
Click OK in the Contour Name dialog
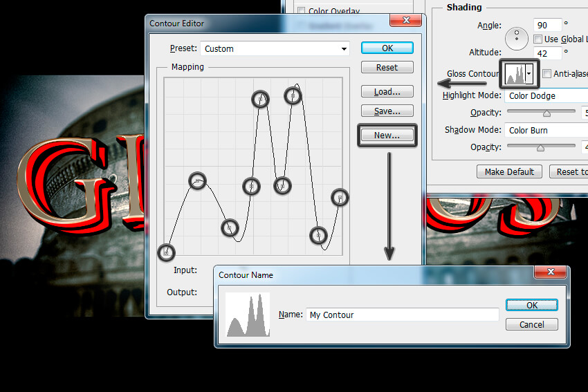click(531, 305)
